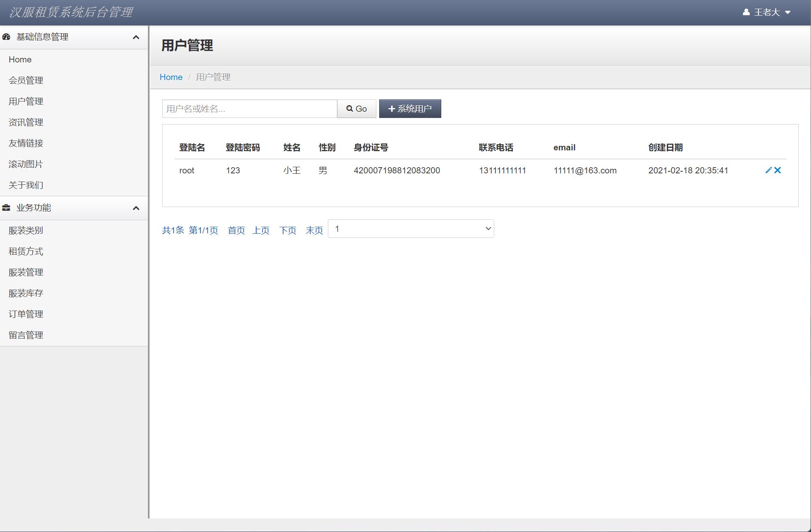811x532 pixels.
Task: Click the 系统用户 button to add a user
Action: (x=410, y=108)
